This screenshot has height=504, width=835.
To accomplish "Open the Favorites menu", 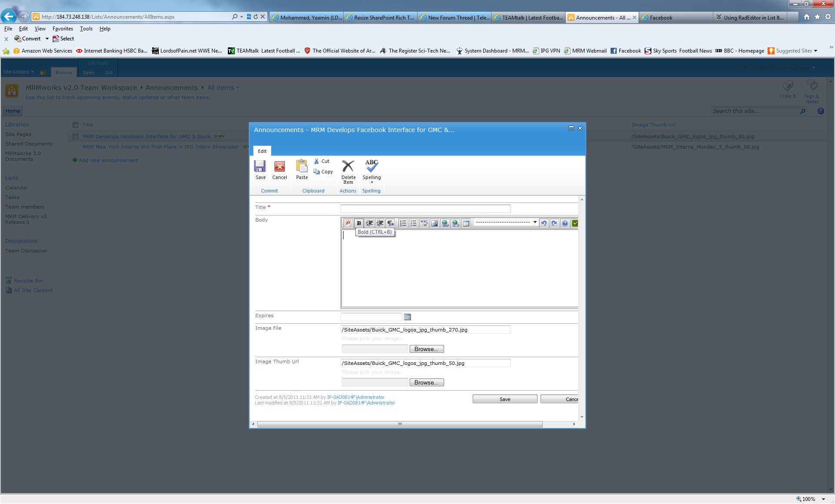I will 63,29.
